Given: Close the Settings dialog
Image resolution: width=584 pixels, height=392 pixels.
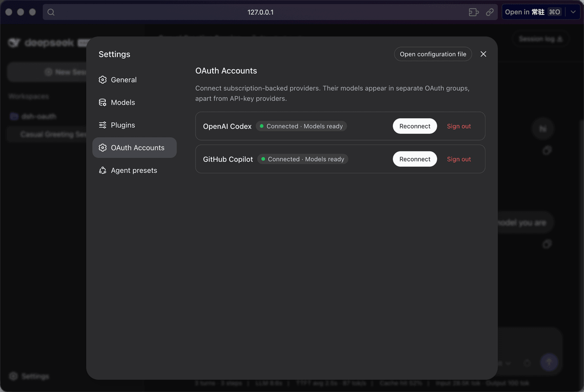Looking at the screenshot, I should click(x=483, y=54).
